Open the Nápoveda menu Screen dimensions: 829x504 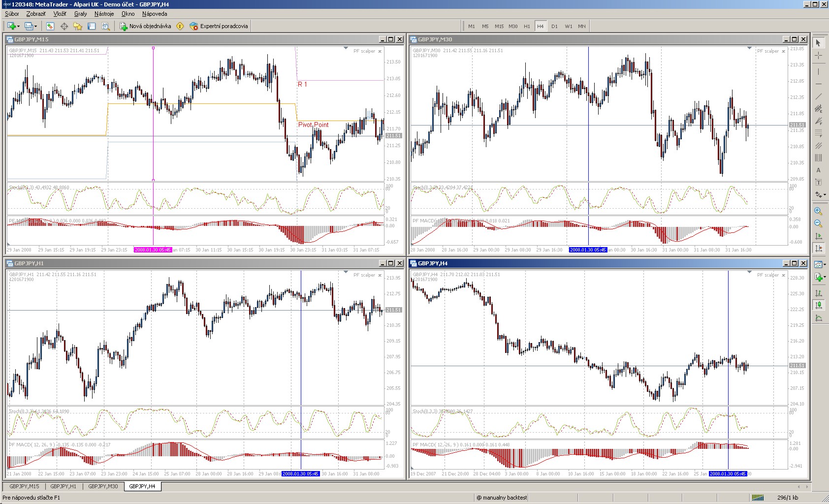(155, 14)
